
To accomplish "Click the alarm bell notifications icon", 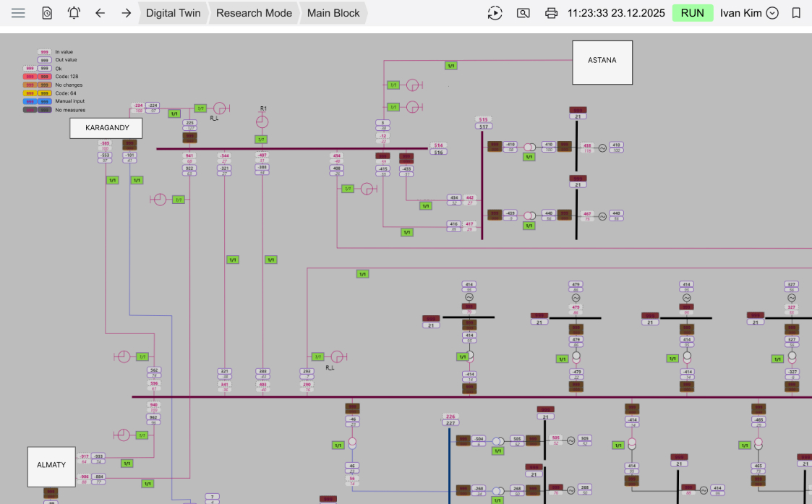I will tap(74, 13).
